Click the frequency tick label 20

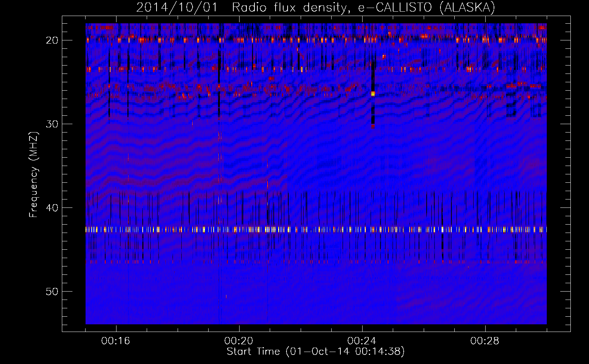pos(52,40)
